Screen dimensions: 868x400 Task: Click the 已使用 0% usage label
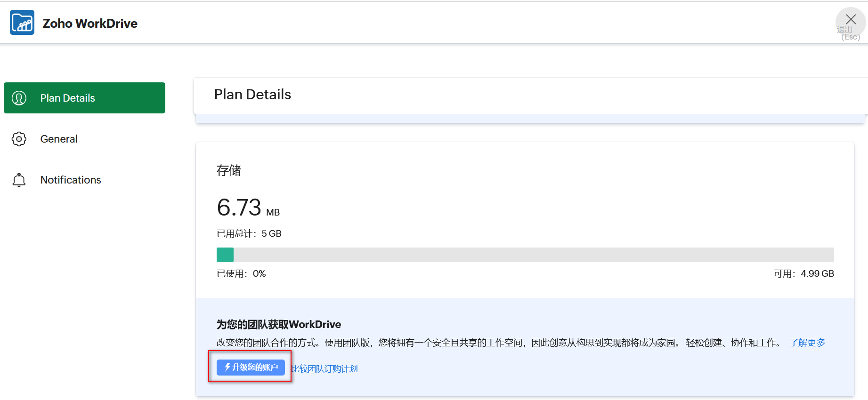241,273
